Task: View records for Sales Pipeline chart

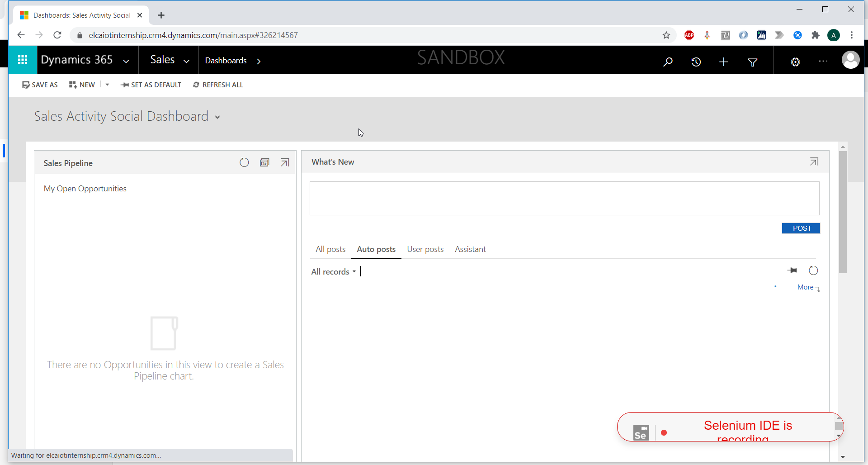Action: [264, 162]
